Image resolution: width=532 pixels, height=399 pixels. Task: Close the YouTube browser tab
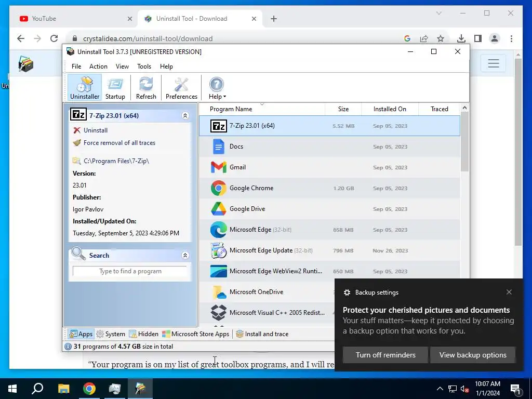pyautogui.click(x=129, y=19)
